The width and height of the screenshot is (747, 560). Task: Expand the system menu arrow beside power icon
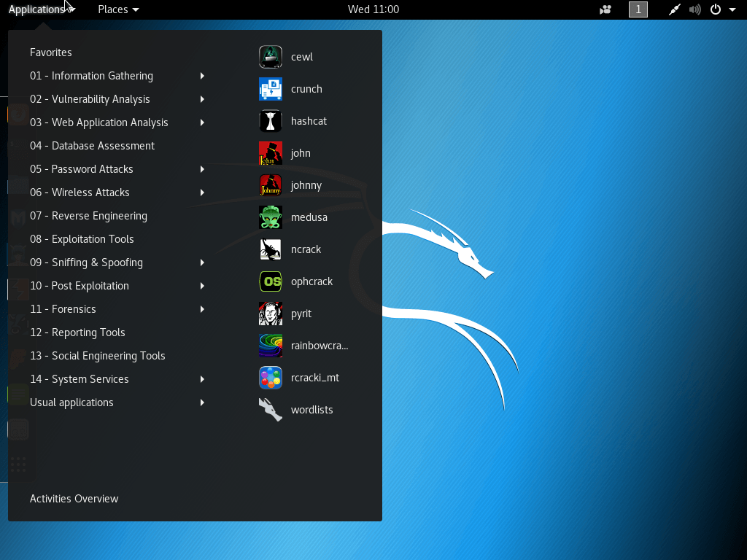click(732, 9)
